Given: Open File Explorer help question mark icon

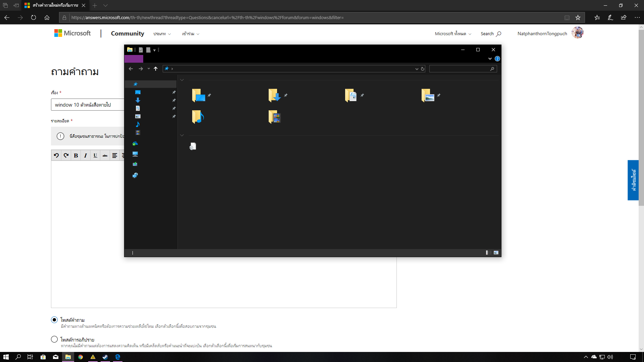Looking at the screenshot, I should click(497, 59).
